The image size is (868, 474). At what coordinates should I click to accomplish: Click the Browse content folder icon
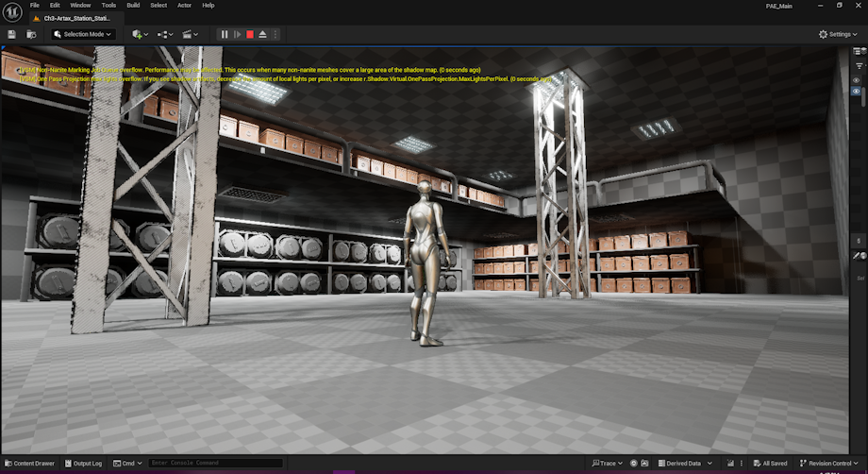coord(31,34)
